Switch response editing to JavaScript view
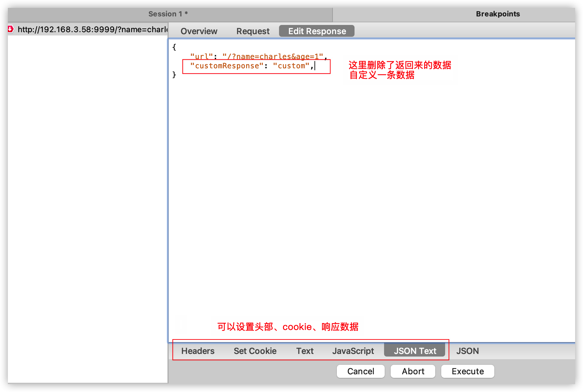Image resolution: width=583 pixels, height=392 pixels. (353, 351)
